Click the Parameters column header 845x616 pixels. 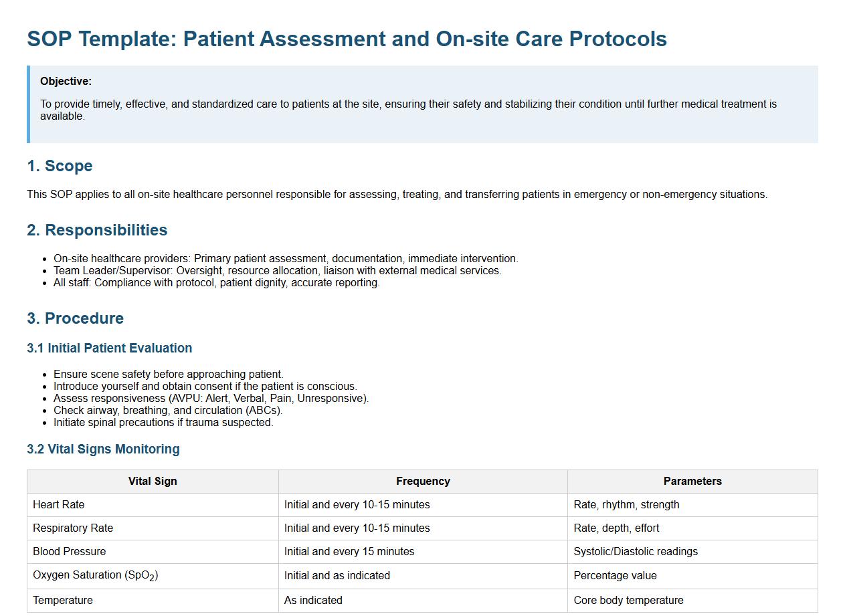(692, 482)
